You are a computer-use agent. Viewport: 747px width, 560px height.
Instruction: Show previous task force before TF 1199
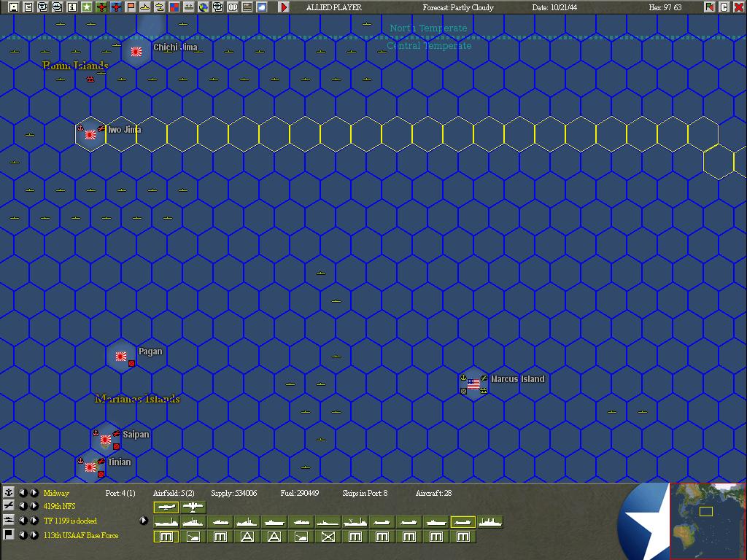pyautogui.click(x=23, y=521)
